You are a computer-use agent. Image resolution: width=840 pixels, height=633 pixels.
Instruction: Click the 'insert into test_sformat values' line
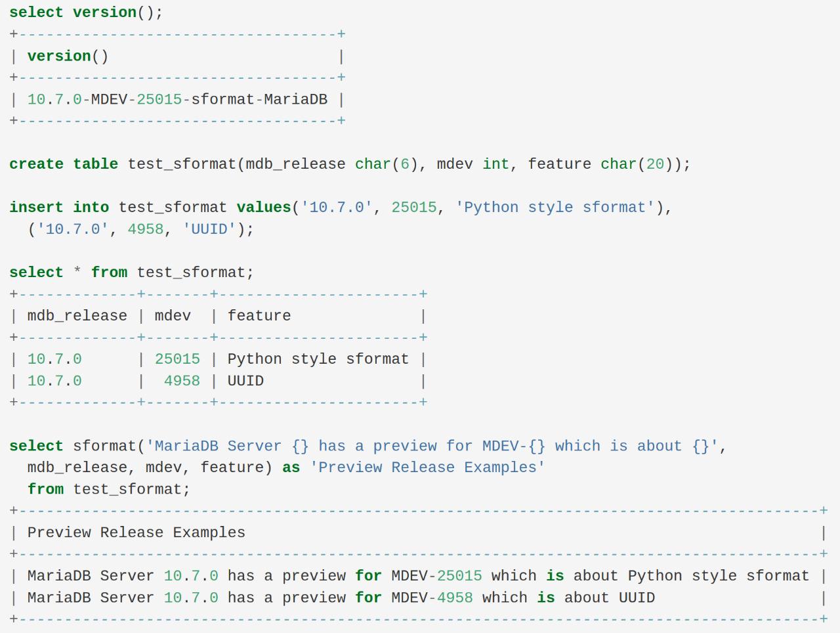point(341,207)
